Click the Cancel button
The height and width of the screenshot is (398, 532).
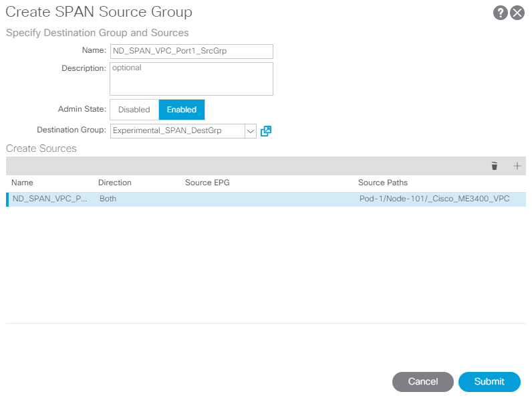[423, 382]
